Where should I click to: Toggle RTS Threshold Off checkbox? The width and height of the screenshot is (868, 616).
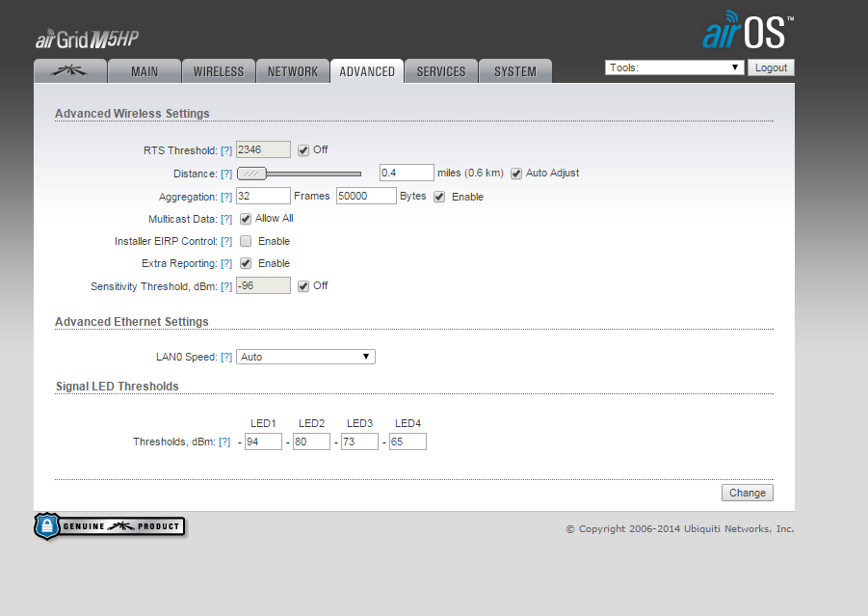(302, 150)
